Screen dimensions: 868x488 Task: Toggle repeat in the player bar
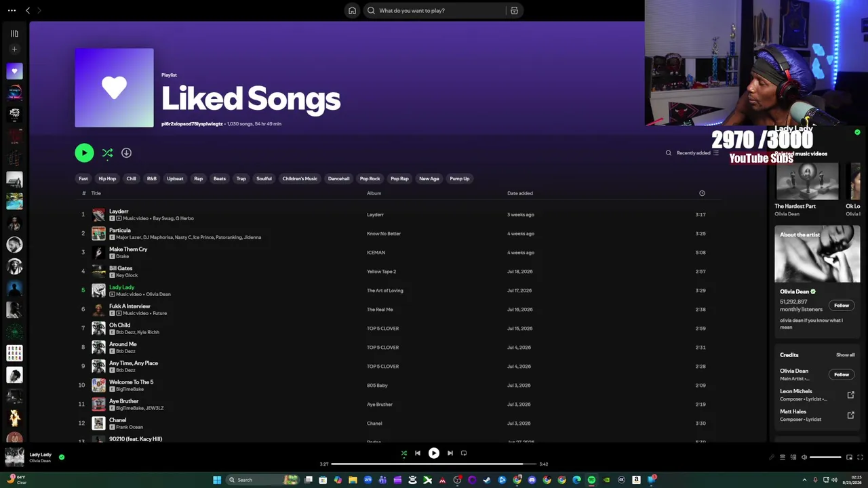pyautogui.click(x=464, y=453)
